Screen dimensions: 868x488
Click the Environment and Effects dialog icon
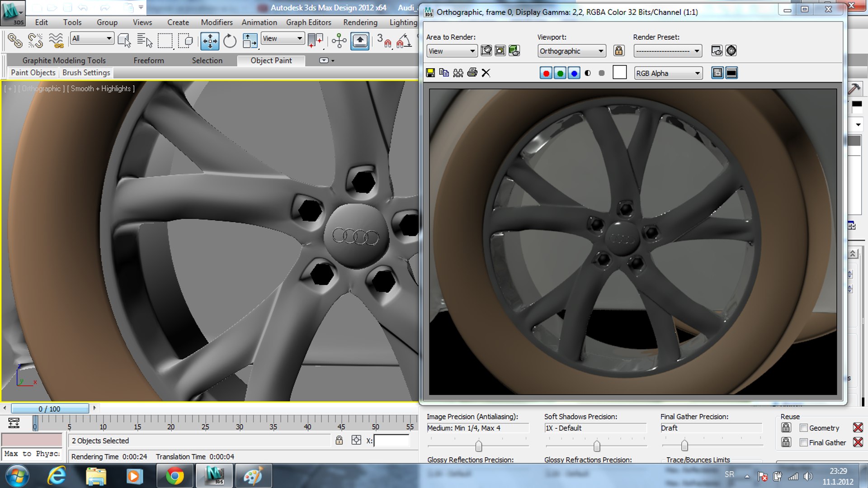tap(731, 51)
